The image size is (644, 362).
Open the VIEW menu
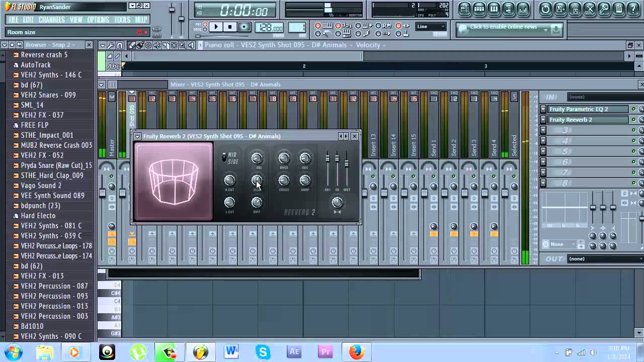[76, 20]
